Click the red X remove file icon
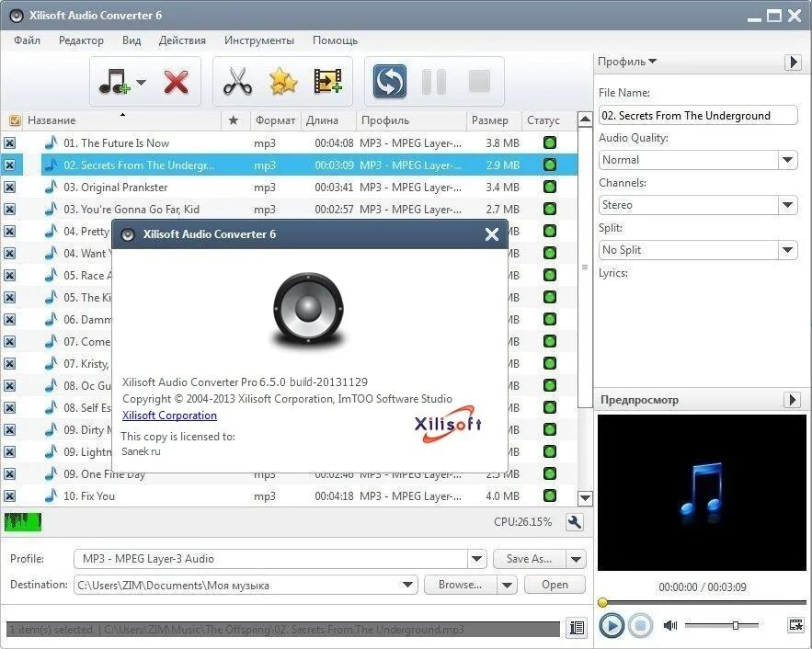 pyautogui.click(x=176, y=82)
